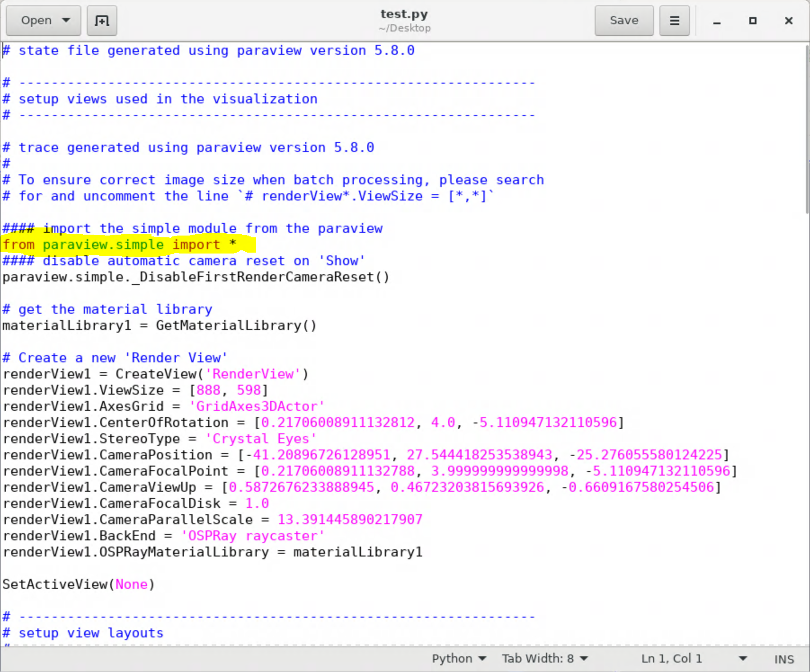Open Ln 1, Col 1 position dropdown arrow
Image resolution: width=810 pixels, height=672 pixels.
pyautogui.click(x=743, y=659)
